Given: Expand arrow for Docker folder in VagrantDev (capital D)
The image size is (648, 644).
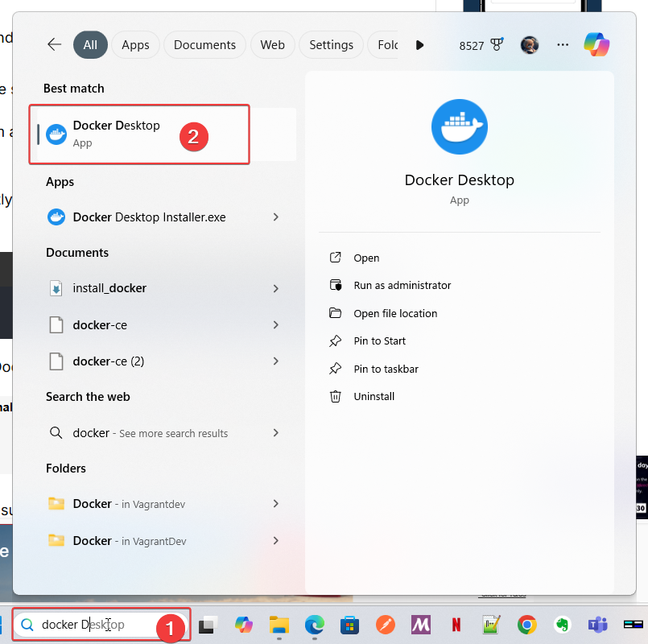Looking at the screenshot, I should [275, 541].
